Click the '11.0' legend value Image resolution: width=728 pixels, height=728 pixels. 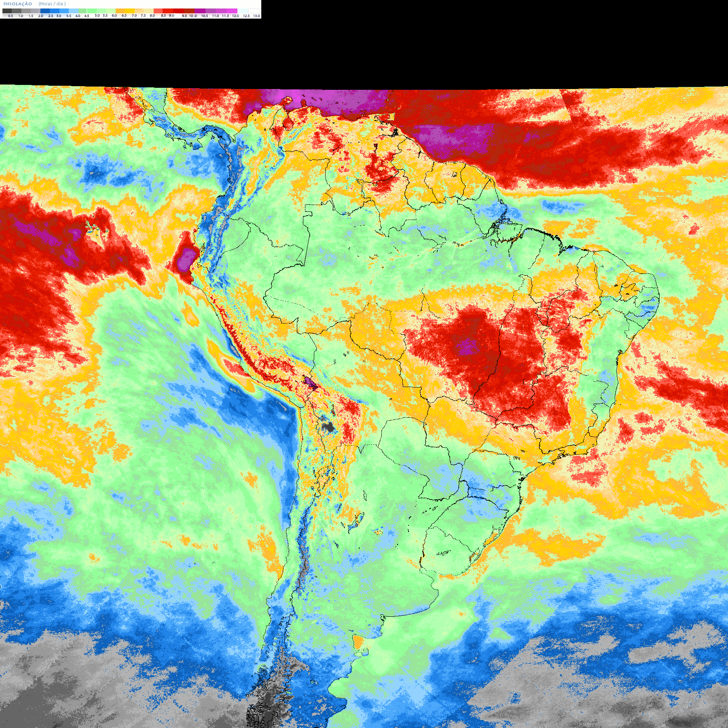(216, 16)
